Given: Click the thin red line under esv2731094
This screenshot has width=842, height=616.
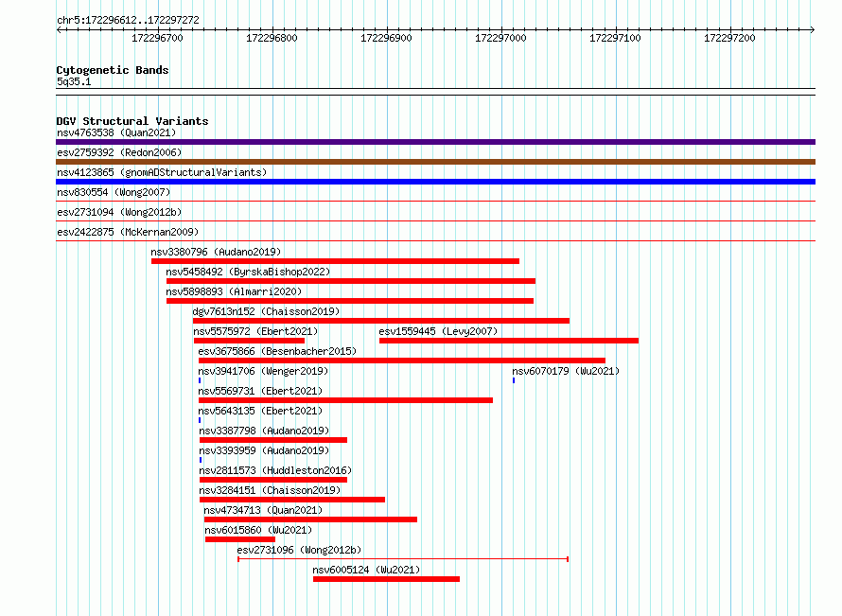Looking at the screenshot, I should pyautogui.click(x=435, y=220).
